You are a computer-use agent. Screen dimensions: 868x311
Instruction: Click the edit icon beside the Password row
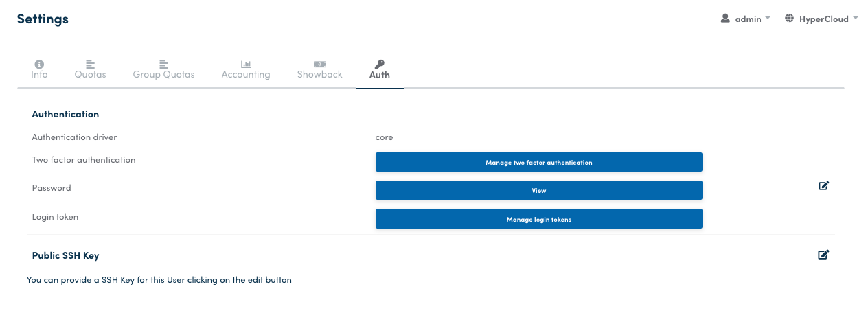click(823, 185)
